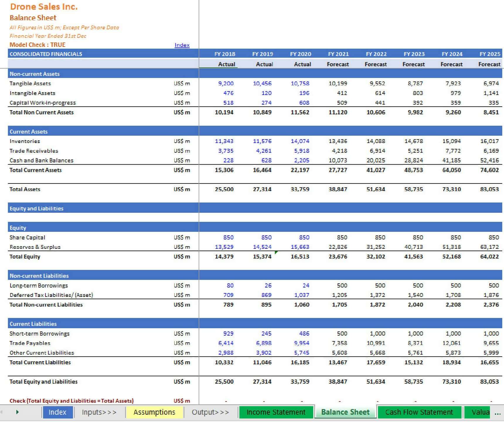Select Trade Payables FY 2022 value 10,991
The height and width of the screenshot is (422, 504).
[x=376, y=343]
